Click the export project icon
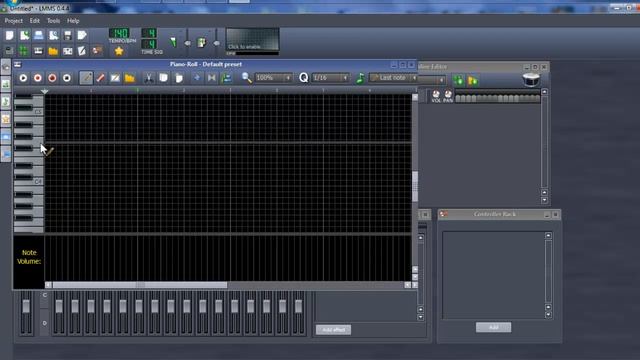 click(82, 36)
